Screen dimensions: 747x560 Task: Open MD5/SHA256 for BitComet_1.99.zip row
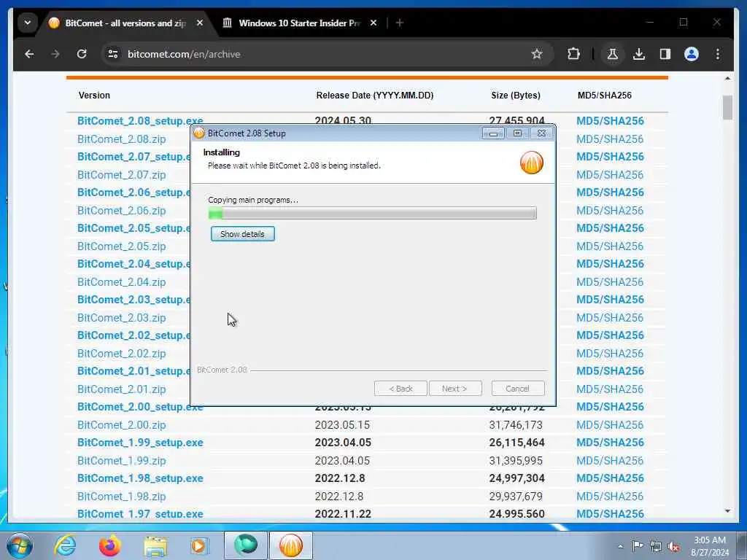[611, 461]
